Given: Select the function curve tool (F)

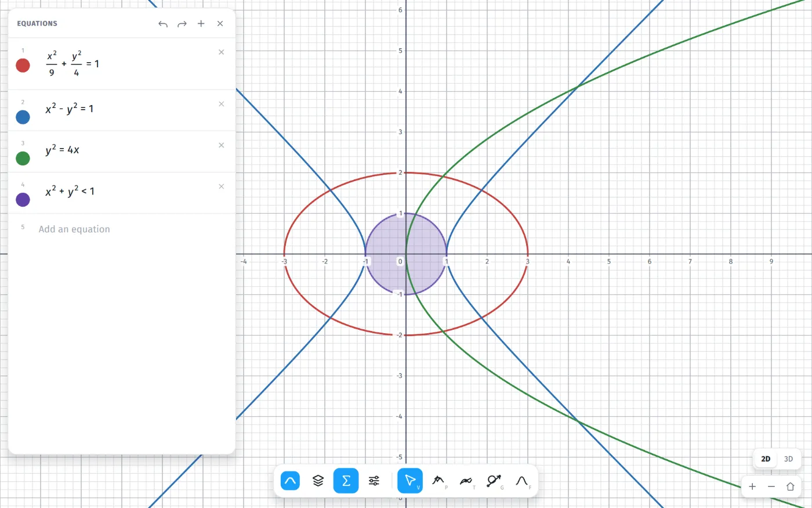Looking at the screenshot, I should click(x=523, y=481).
